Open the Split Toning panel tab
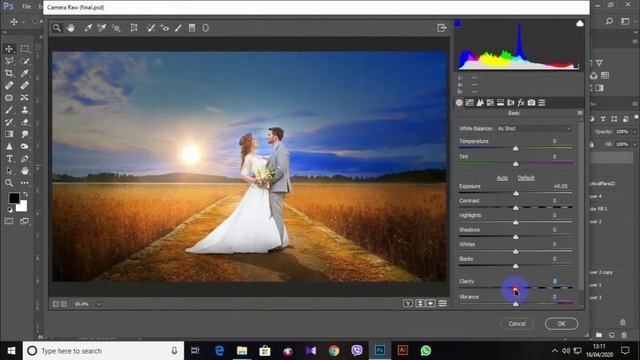The image size is (640, 360). (500, 103)
